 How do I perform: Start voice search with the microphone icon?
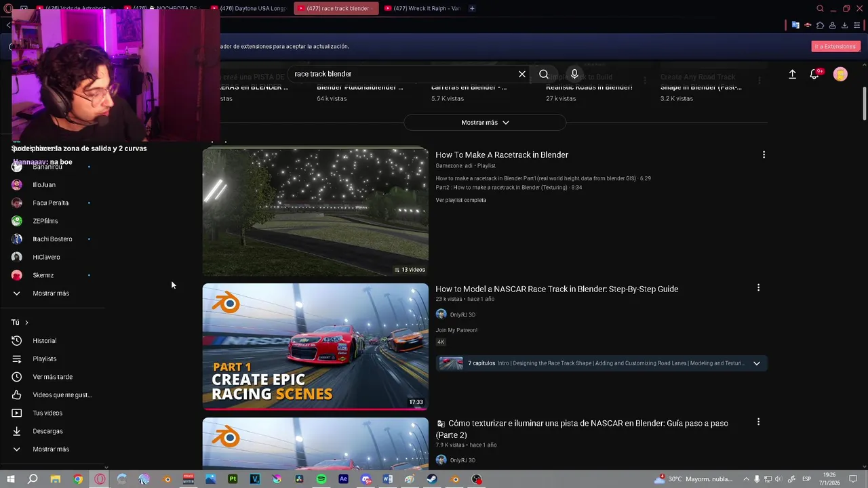coord(574,74)
